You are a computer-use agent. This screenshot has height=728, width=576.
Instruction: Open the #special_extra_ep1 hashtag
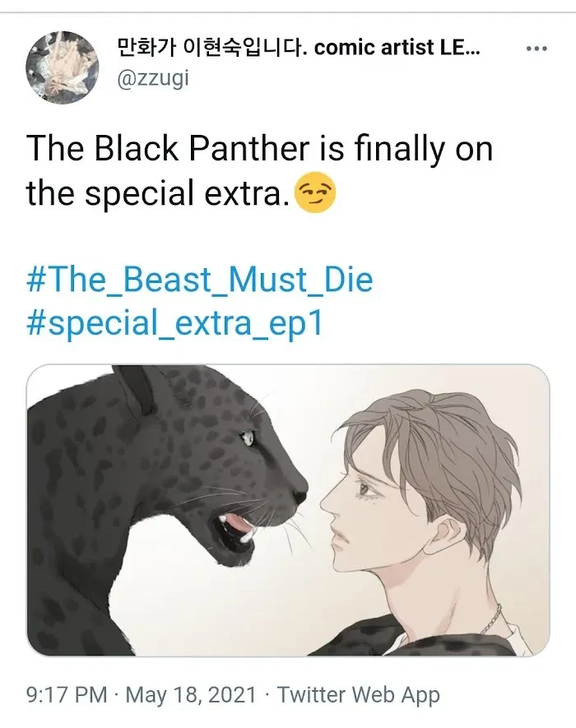coord(174,323)
